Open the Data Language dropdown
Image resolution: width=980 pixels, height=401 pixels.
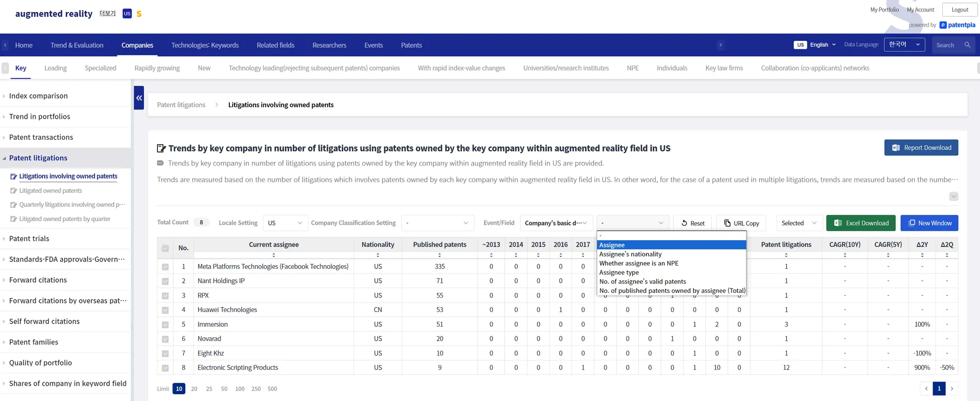[x=904, y=45]
